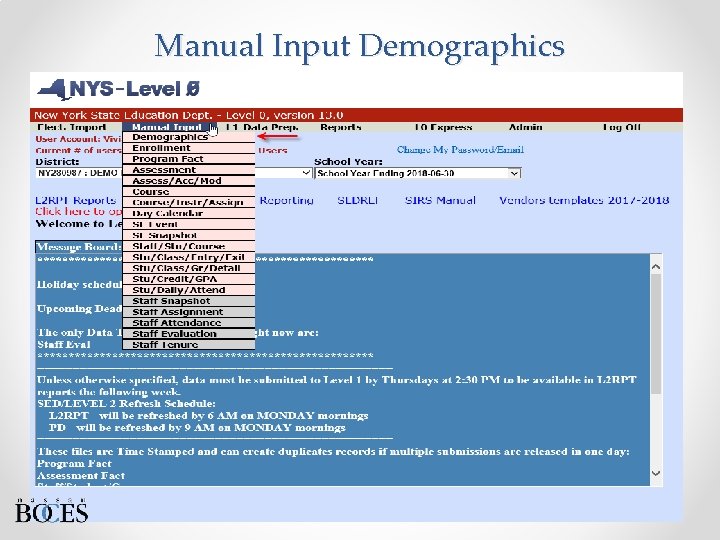The image size is (720, 540).
Task: Open Change My Password/Email link
Action: coord(460,150)
